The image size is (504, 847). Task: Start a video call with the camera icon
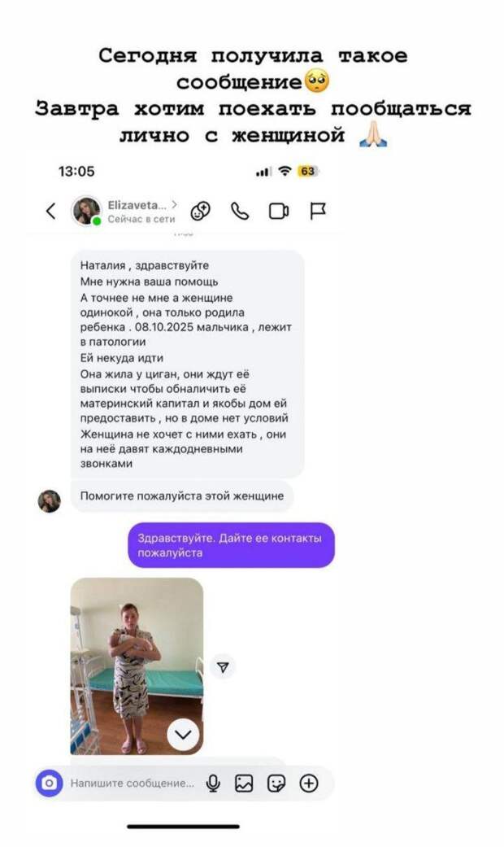click(x=279, y=212)
